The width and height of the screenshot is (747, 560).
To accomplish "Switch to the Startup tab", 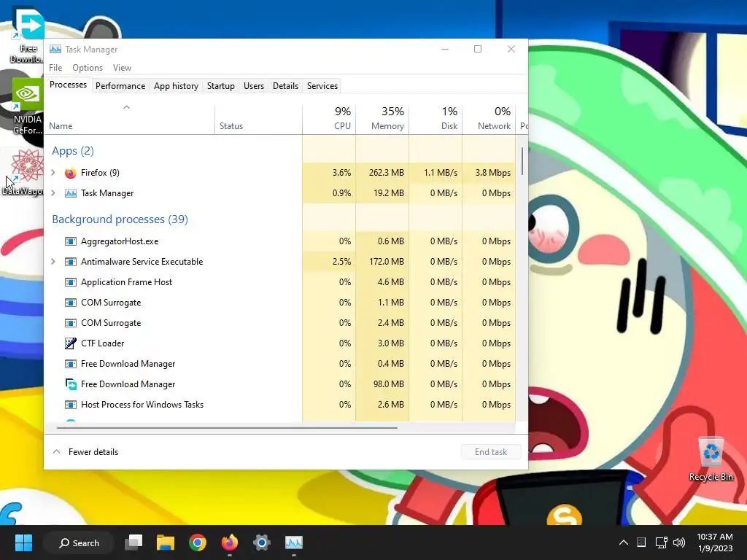I will tap(220, 86).
